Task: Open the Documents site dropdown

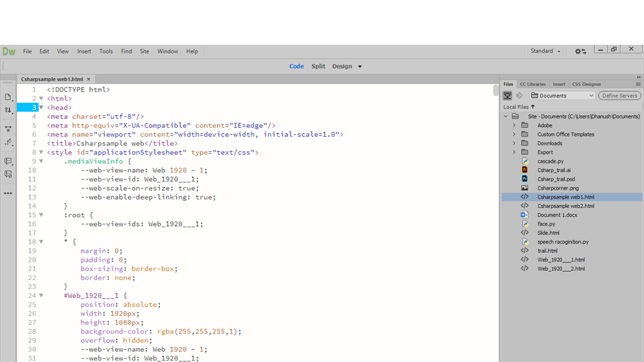Action: (x=562, y=96)
